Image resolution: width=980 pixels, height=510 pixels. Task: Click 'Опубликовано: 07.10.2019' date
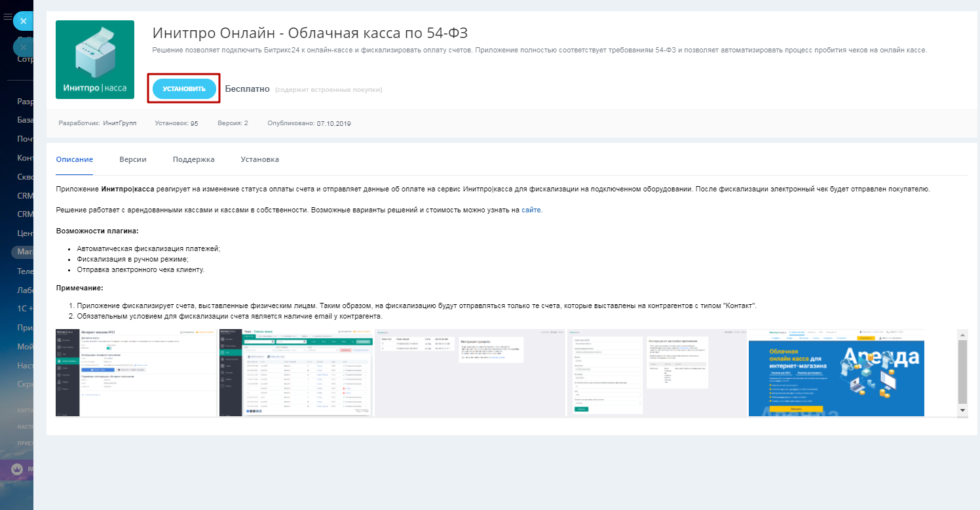[x=309, y=123]
